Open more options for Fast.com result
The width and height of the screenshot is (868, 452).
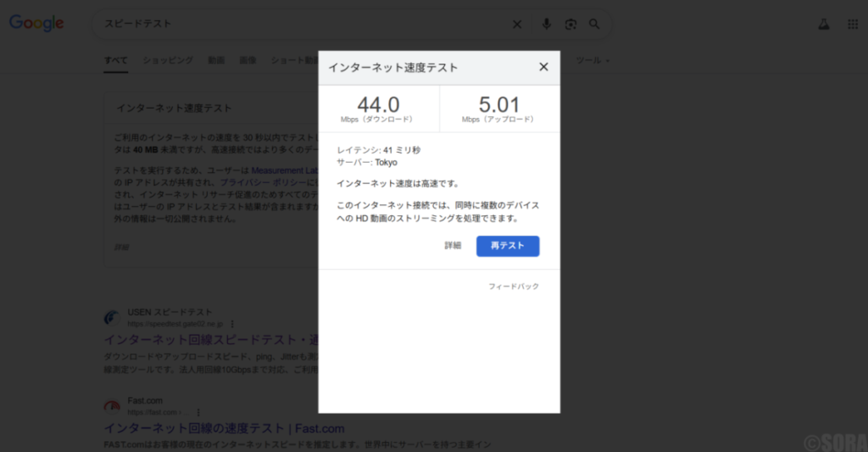198,413
